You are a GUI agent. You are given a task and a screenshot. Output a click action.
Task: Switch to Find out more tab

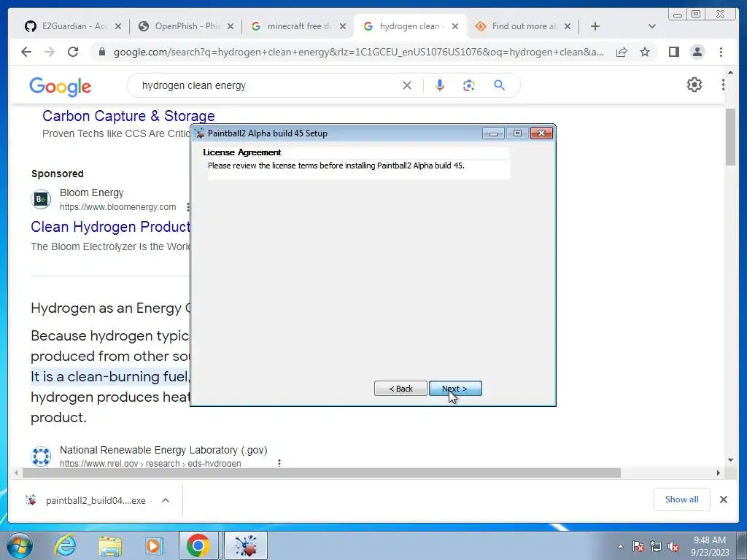(523, 26)
